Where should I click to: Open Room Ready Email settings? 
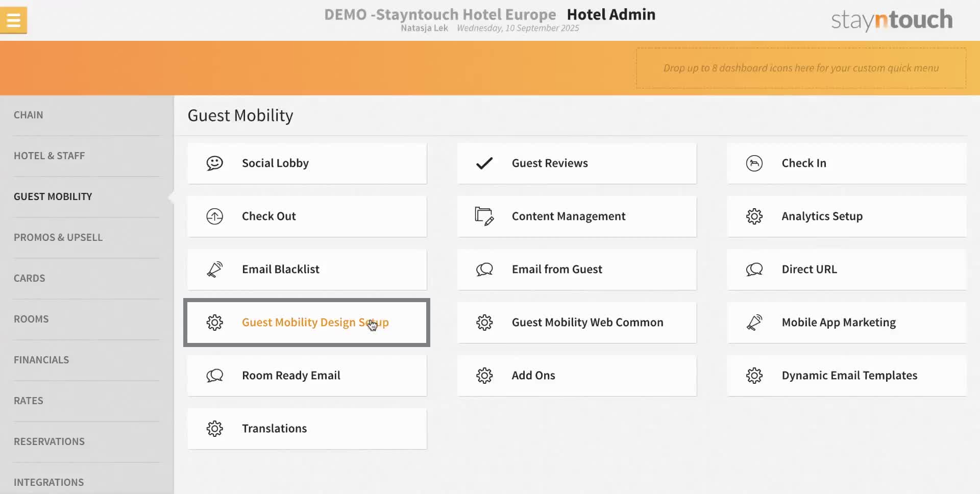click(x=307, y=376)
